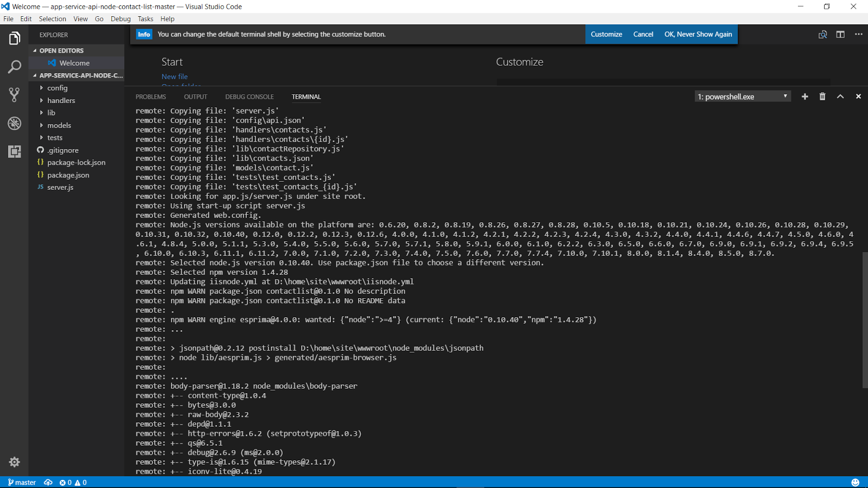Collapse the Open Editors section
868x488 pixels.
76,50
